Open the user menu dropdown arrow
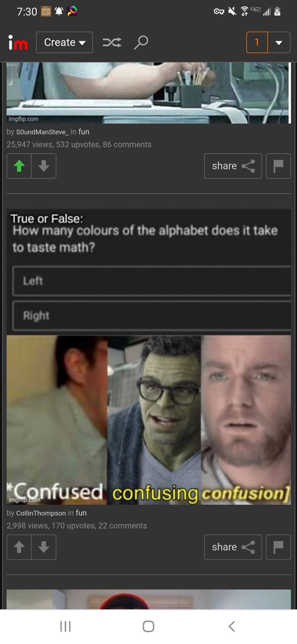 pos(279,42)
